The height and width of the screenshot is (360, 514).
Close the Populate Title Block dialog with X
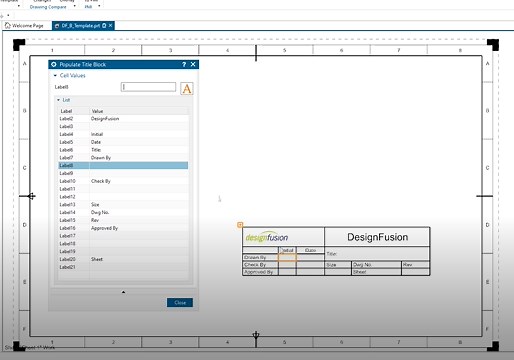click(193, 64)
